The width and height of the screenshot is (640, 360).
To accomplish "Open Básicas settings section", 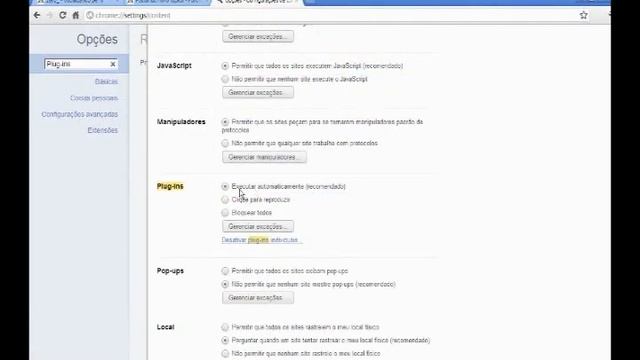I will [x=106, y=82].
